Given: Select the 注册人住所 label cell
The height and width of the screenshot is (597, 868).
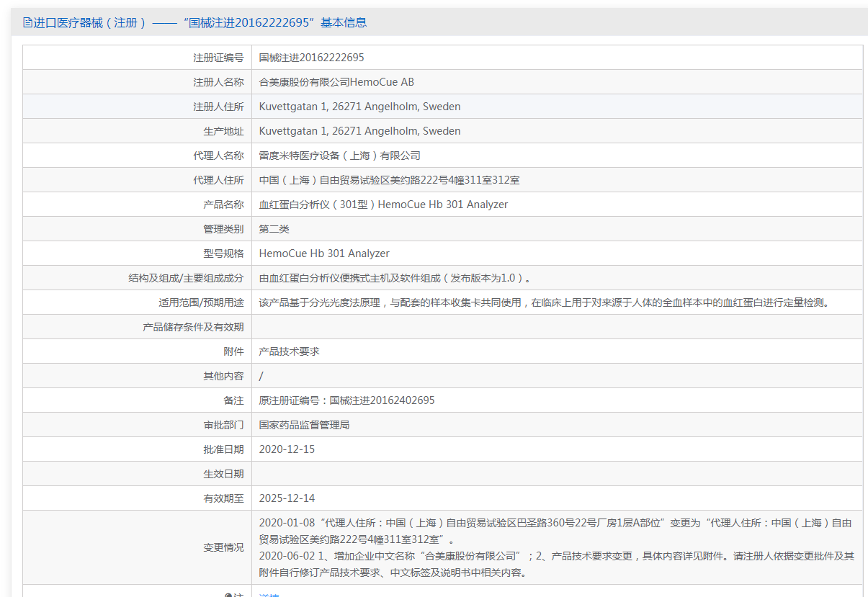Looking at the screenshot, I should (x=137, y=107).
